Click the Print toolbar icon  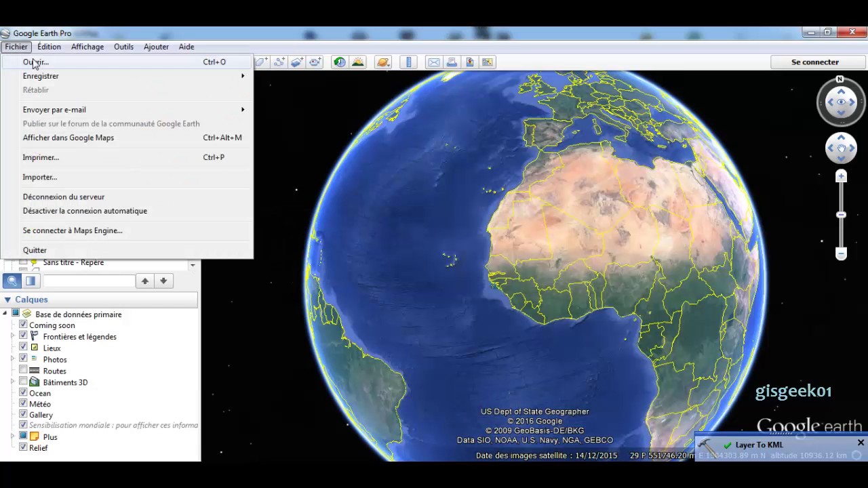pyautogui.click(x=452, y=62)
